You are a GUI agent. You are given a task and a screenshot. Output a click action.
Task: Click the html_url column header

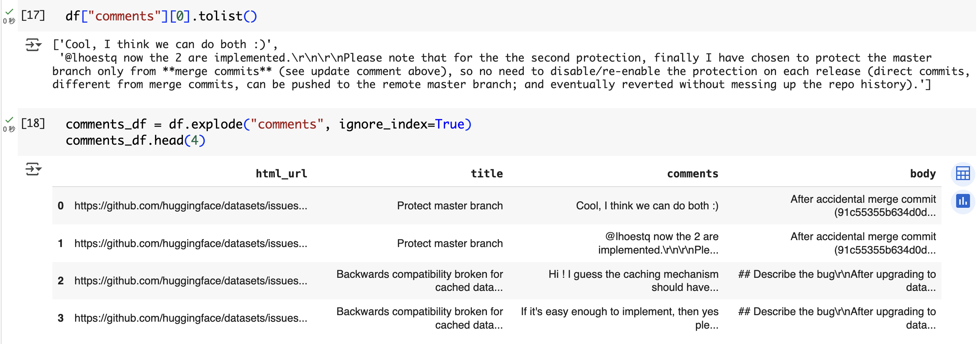click(x=281, y=174)
